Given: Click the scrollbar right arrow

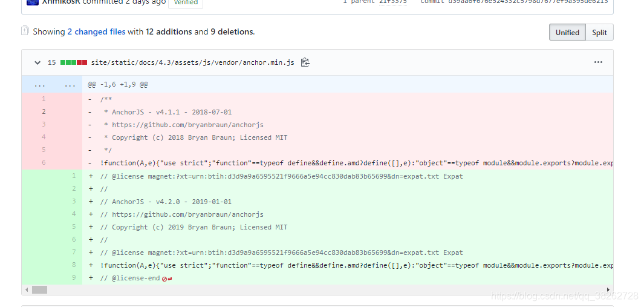Looking at the screenshot, I should [608, 289].
